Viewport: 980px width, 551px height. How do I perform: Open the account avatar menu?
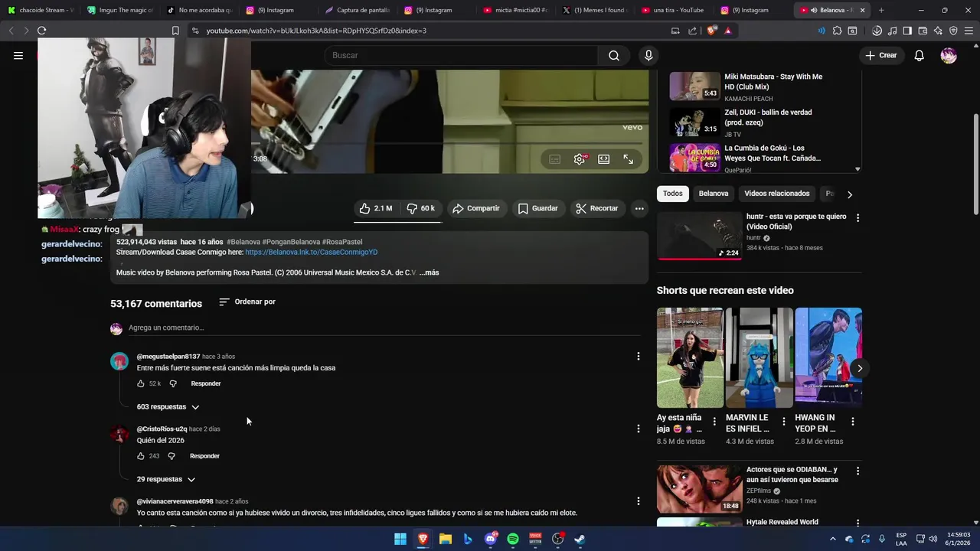949,55
